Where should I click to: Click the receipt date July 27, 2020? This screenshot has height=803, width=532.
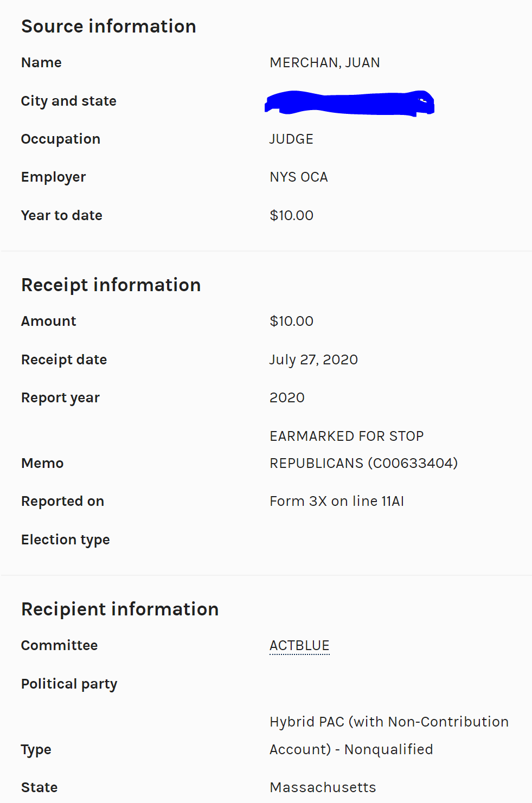313,359
